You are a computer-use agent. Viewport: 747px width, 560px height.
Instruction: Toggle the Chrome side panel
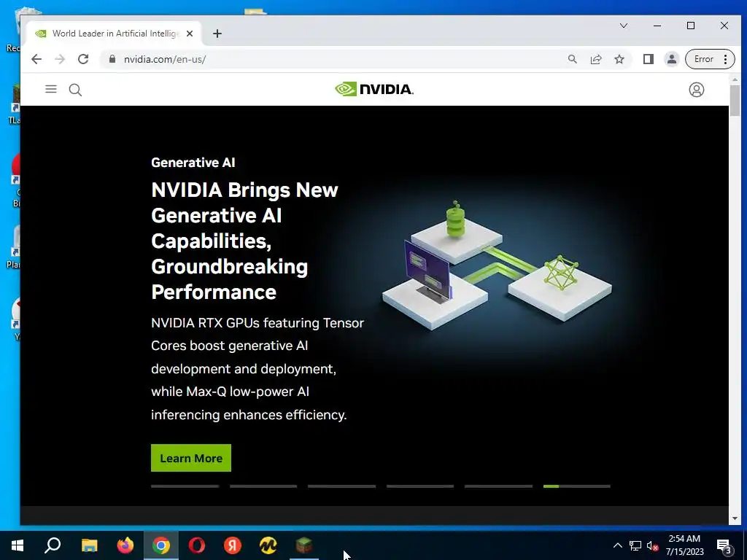pos(648,59)
